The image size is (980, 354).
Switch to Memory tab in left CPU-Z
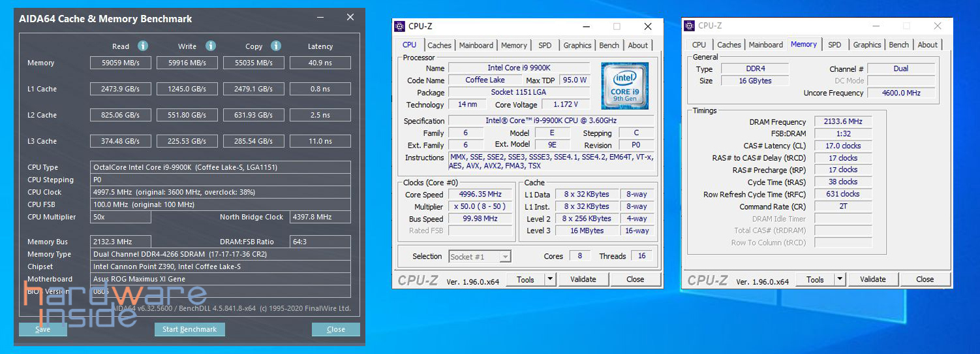click(x=514, y=45)
